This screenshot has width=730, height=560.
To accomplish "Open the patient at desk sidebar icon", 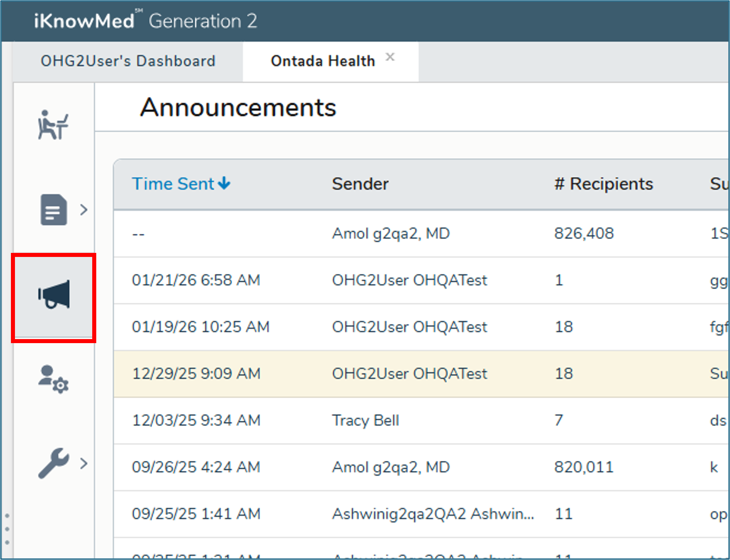I will click(x=53, y=125).
